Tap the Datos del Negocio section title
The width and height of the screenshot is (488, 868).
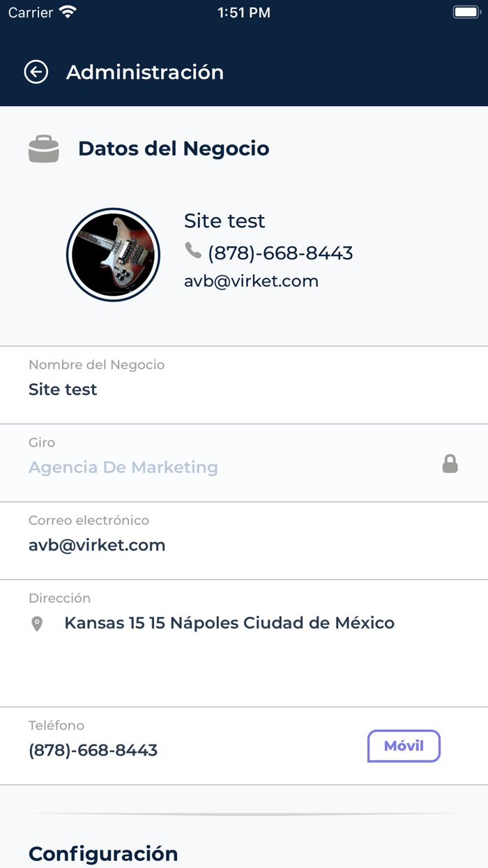tap(174, 149)
